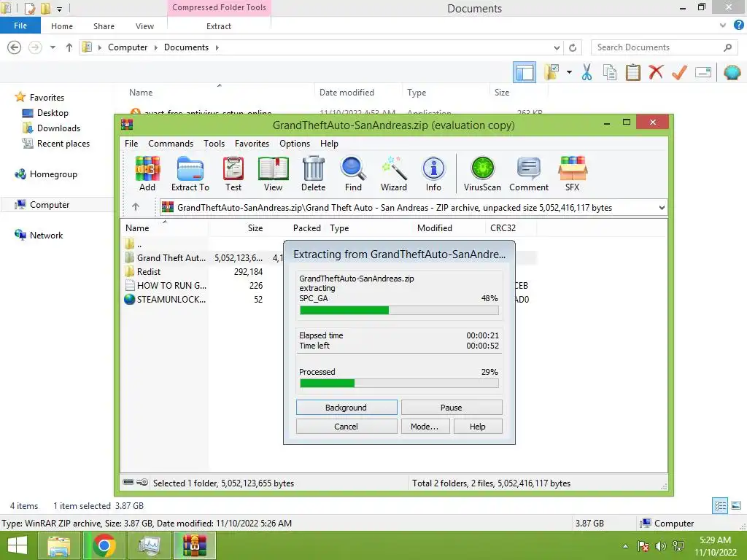Image resolution: width=747 pixels, height=560 pixels.
Task: Click the Info toolbar icon
Action: tap(433, 174)
